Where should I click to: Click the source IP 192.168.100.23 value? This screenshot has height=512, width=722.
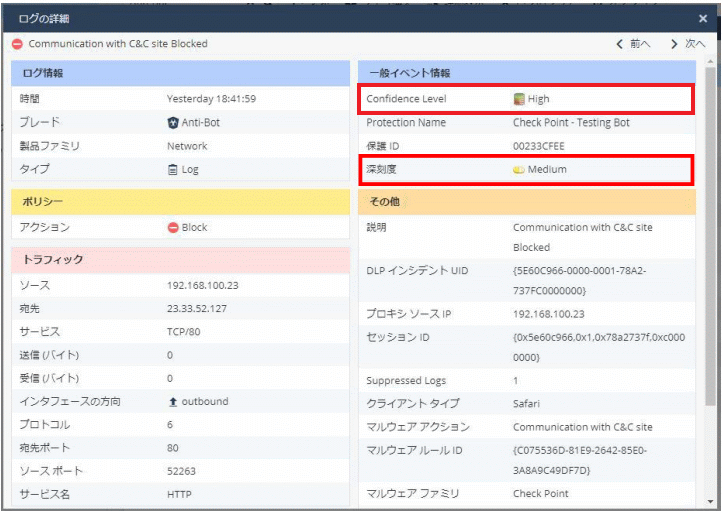point(202,286)
